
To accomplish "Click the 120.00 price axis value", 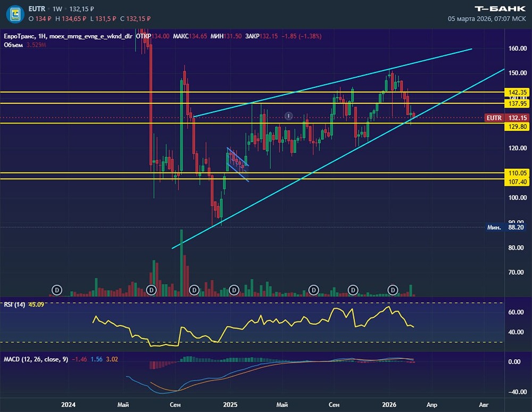I will (518, 148).
